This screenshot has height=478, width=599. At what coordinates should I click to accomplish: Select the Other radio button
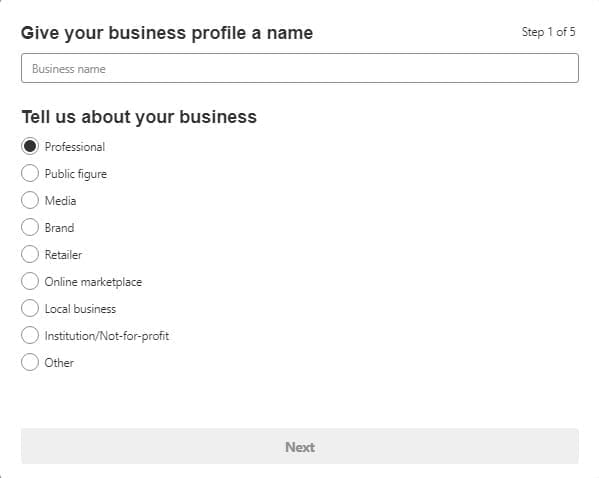coord(30,362)
